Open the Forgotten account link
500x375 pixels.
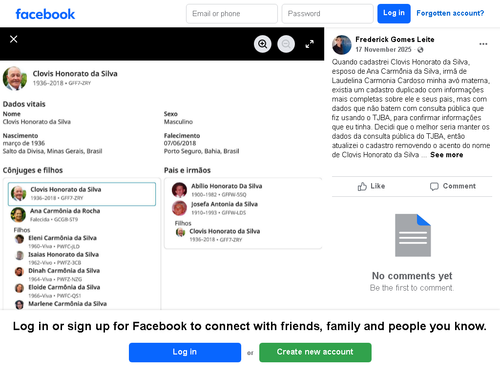pos(450,13)
